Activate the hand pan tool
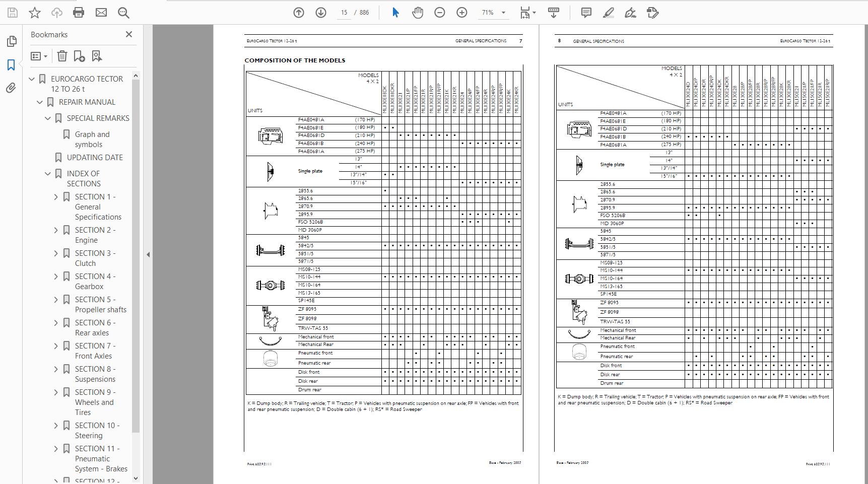The height and width of the screenshot is (484, 868). click(418, 13)
